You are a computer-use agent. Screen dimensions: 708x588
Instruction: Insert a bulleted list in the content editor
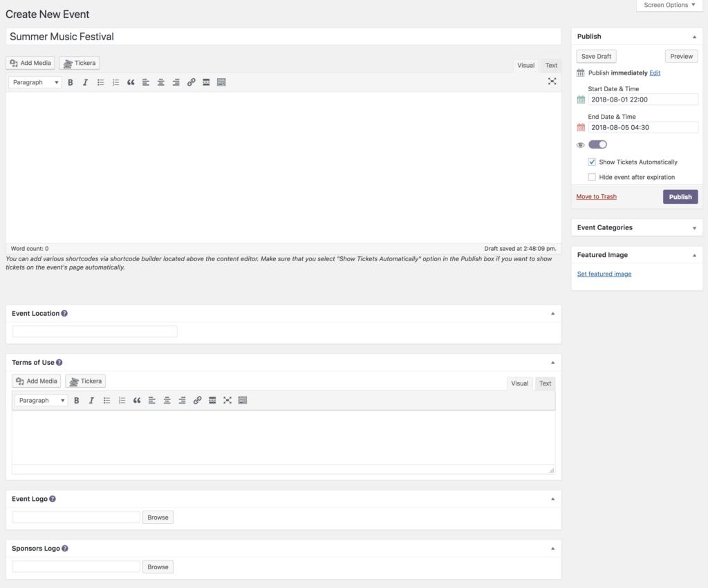100,82
